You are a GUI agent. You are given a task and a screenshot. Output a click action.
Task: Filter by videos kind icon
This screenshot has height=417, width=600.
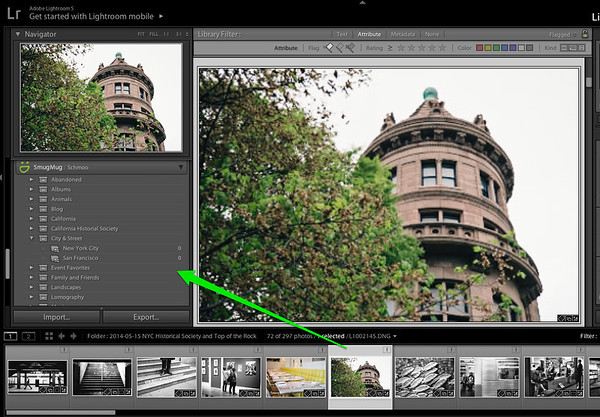[x=582, y=48]
